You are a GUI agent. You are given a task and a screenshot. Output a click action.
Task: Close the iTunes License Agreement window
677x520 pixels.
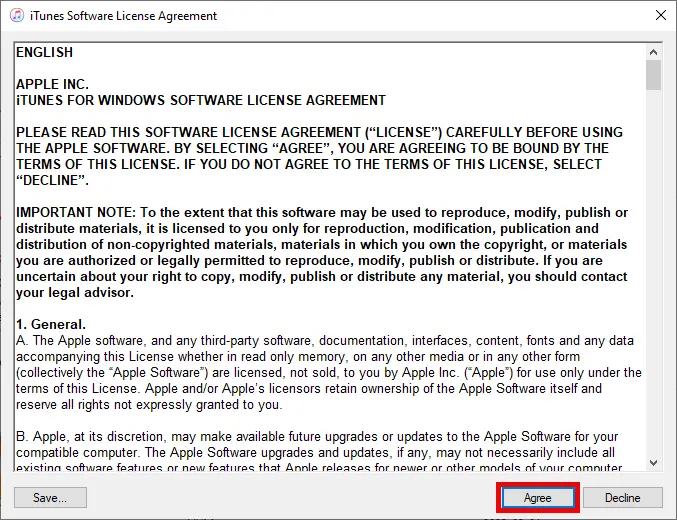coord(661,16)
